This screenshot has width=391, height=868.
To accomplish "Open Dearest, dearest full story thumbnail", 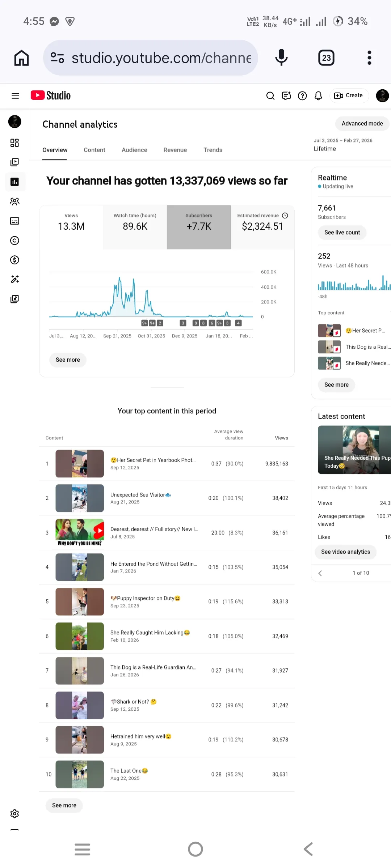I will pos(80,532).
